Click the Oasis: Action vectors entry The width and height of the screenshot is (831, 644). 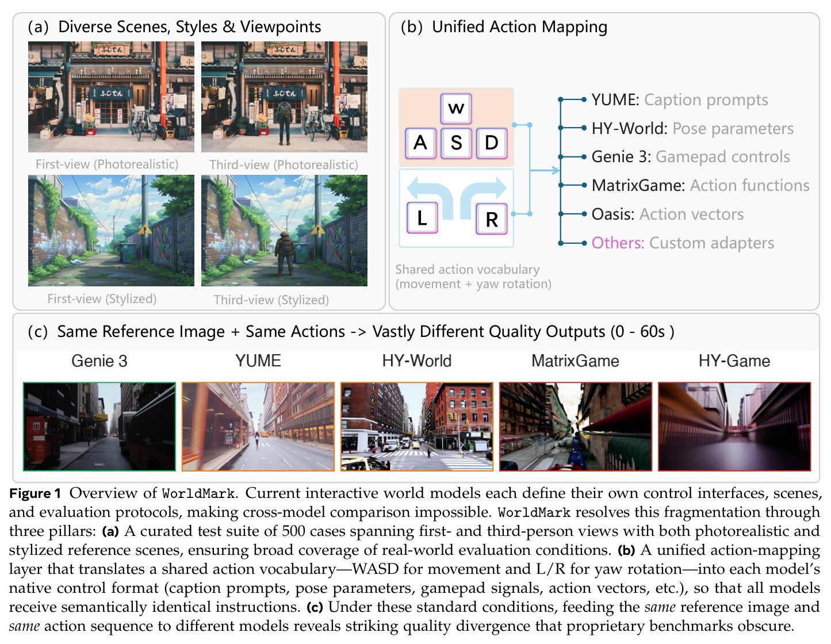[x=668, y=214]
